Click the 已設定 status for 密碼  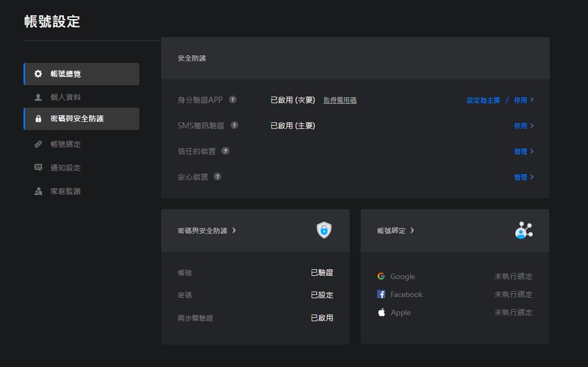tap(322, 295)
